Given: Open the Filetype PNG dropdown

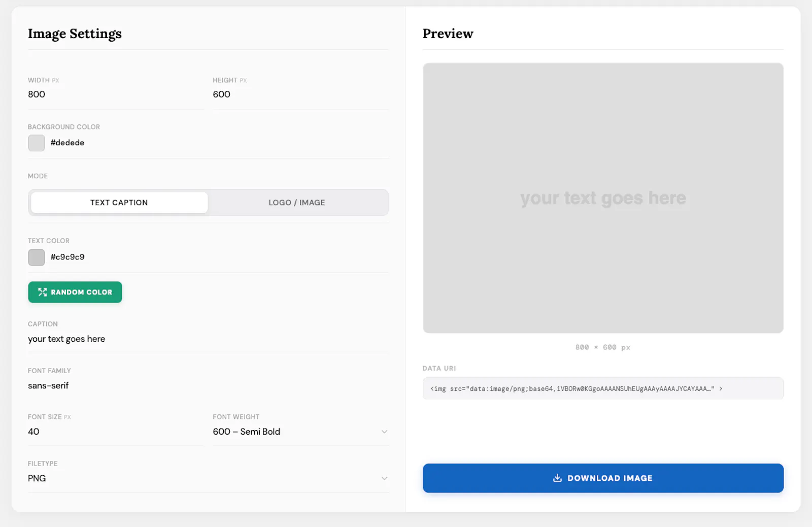Looking at the screenshot, I should [208, 478].
